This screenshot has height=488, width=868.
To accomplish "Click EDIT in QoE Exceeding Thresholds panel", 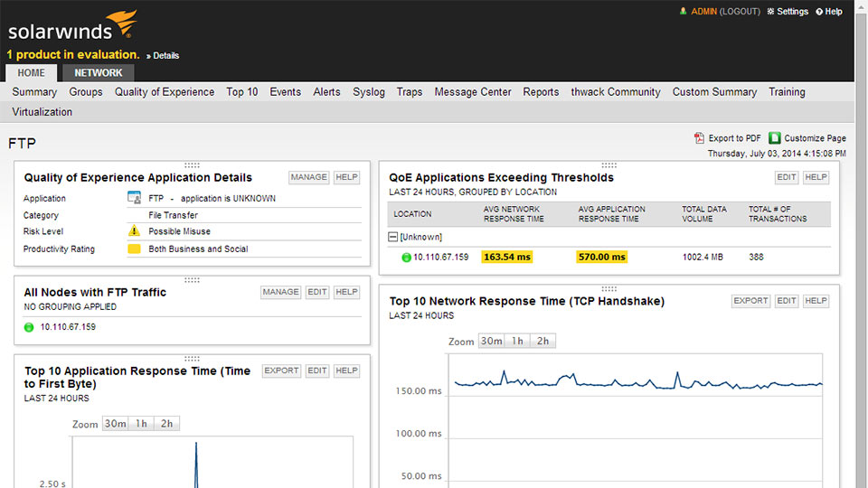I will pos(787,177).
